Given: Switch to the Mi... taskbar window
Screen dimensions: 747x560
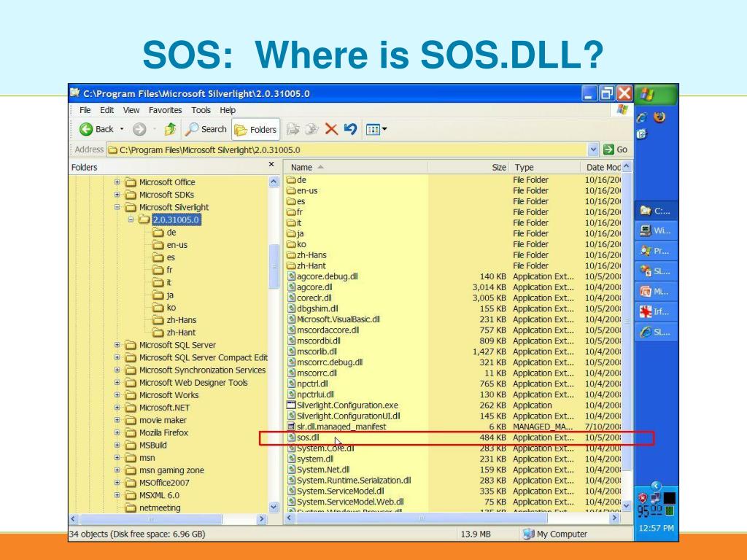Looking at the screenshot, I should (x=656, y=292).
